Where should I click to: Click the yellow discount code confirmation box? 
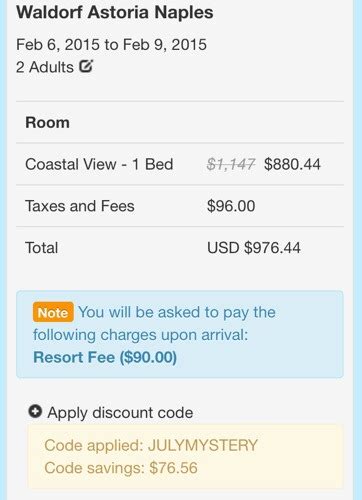(185, 457)
